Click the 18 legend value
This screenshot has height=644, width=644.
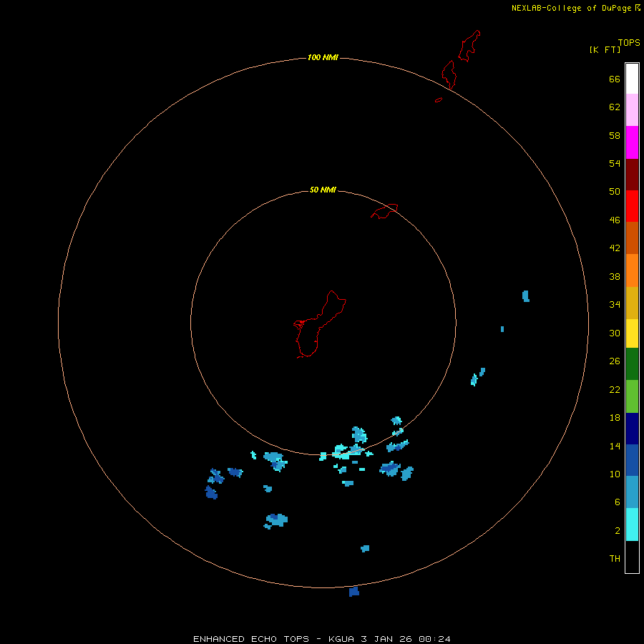click(x=615, y=418)
